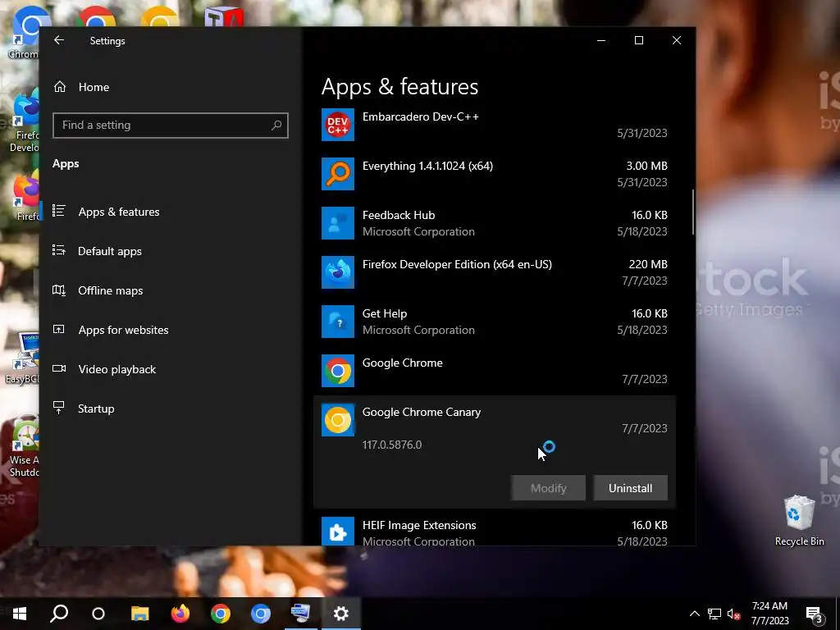840x630 pixels.
Task: Click the 3.00 MB size of Everything
Action: [646, 166]
